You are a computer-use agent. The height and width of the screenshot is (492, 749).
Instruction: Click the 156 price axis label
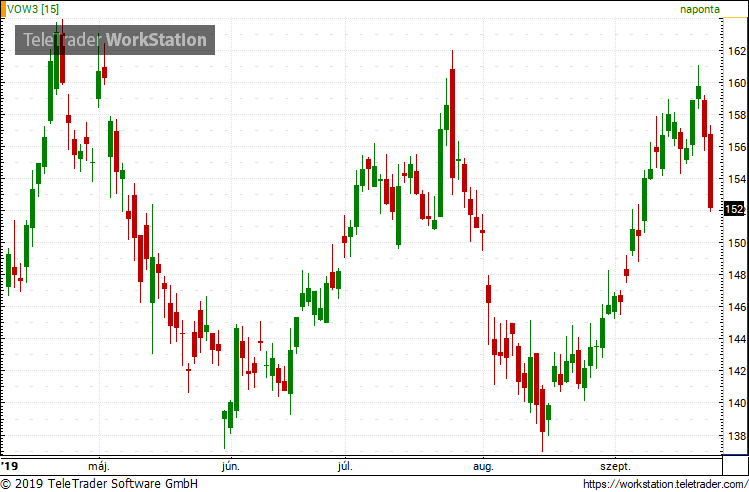point(737,147)
